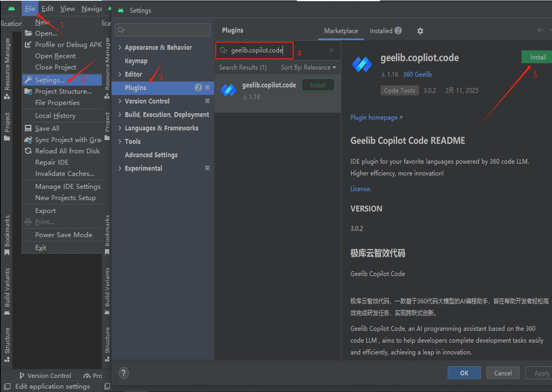Clear the plugin search with X icon
Viewport: 552px width, 392px height.
[331, 50]
